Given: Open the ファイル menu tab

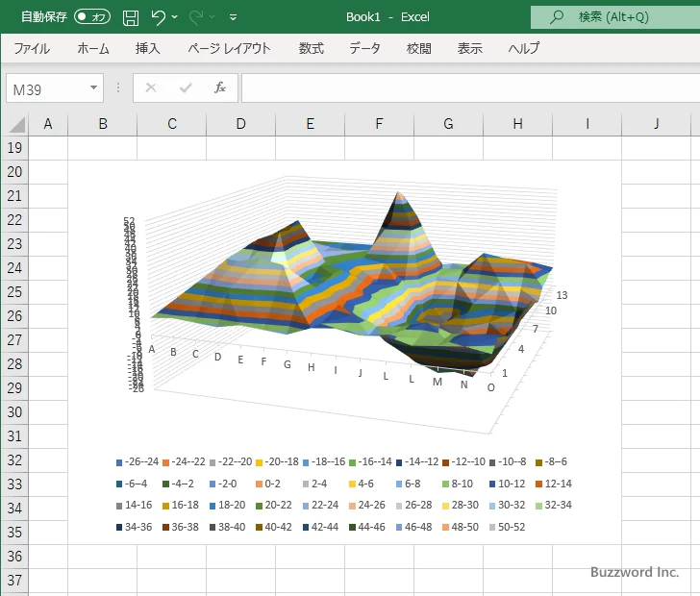Looking at the screenshot, I should click(x=32, y=48).
